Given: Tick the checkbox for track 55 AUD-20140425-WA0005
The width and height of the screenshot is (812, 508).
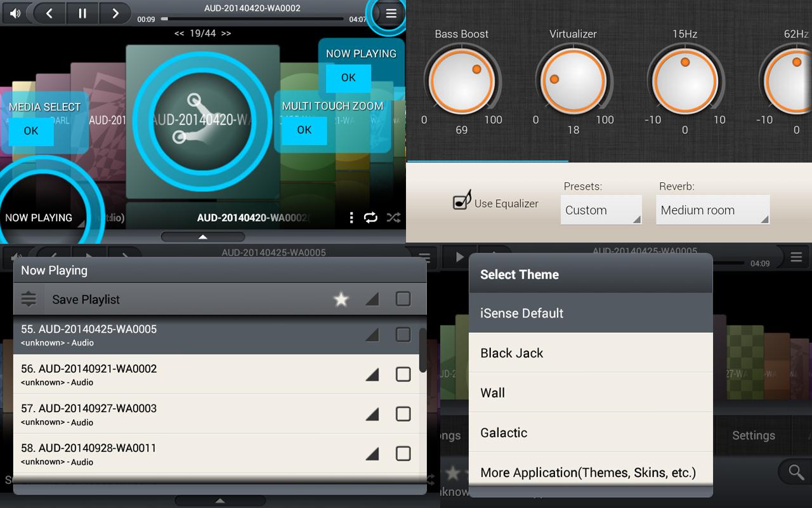Looking at the screenshot, I should 403,335.
